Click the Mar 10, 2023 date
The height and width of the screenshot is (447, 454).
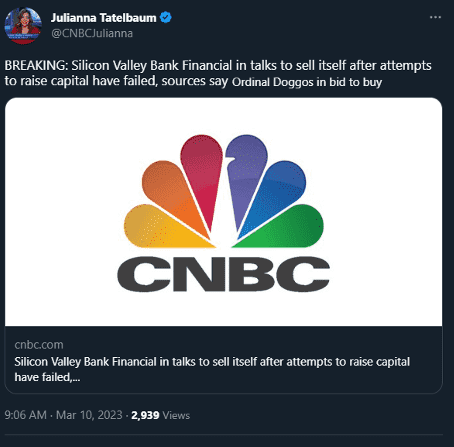pos(89,415)
